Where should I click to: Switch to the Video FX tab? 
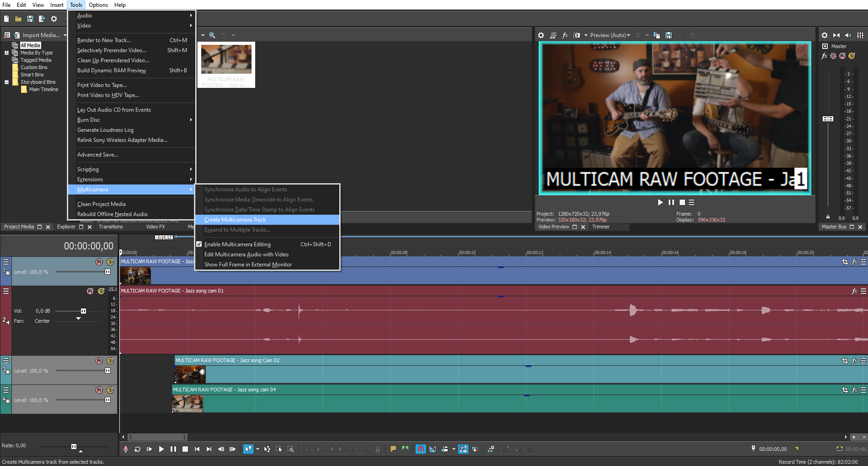[155, 227]
